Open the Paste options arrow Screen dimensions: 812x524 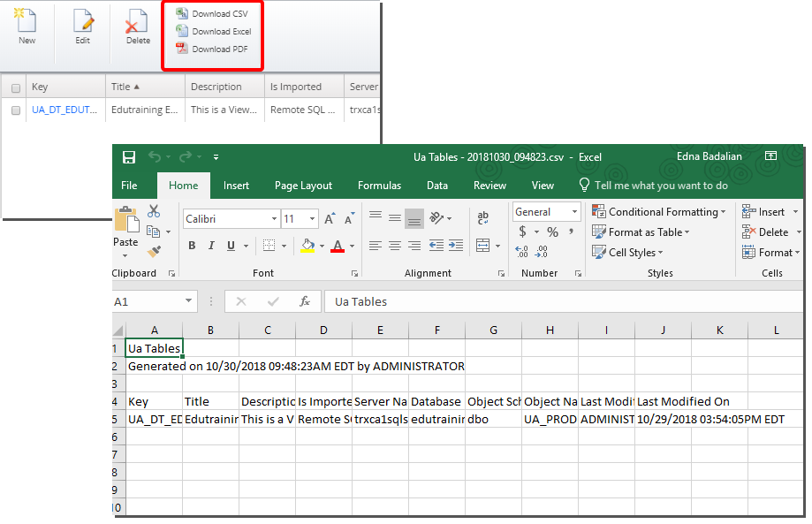[x=125, y=255]
